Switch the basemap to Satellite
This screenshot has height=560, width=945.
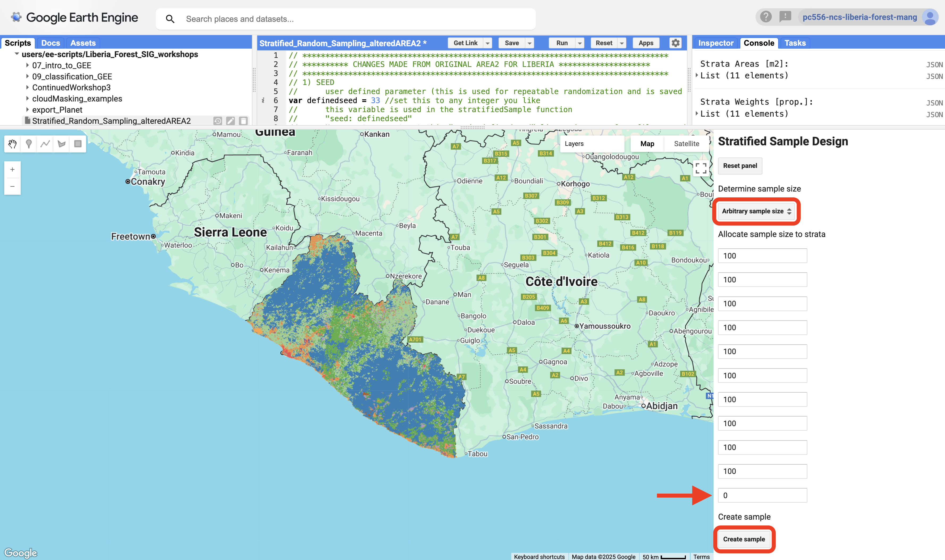pyautogui.click(x=686, y=144)
